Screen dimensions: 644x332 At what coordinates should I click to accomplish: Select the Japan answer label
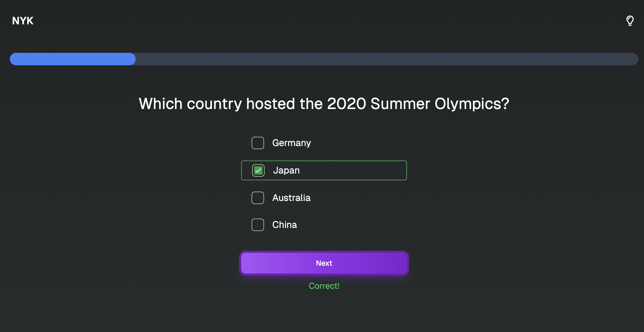(286, 170)
